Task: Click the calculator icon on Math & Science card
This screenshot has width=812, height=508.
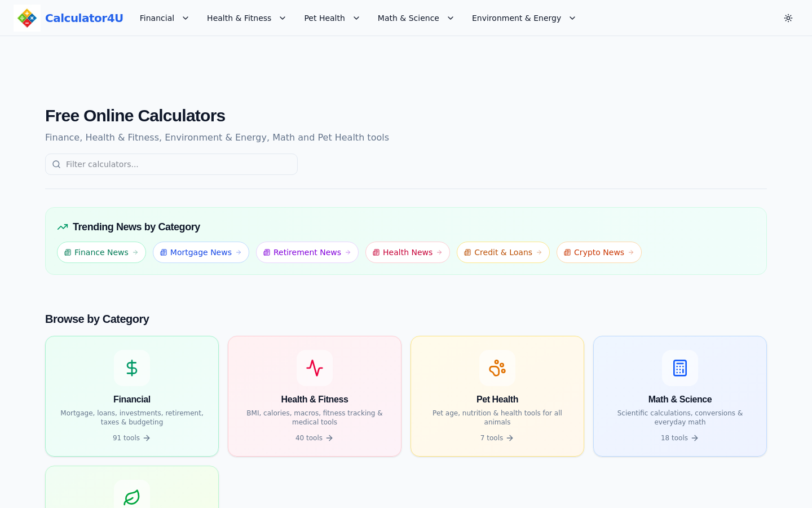Action: coord(680,368)
